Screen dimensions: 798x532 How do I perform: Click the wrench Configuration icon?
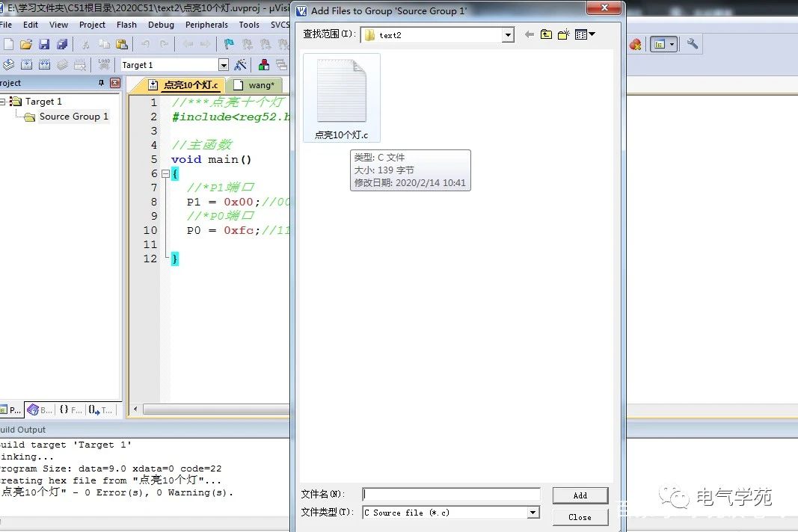click(692, 44)
